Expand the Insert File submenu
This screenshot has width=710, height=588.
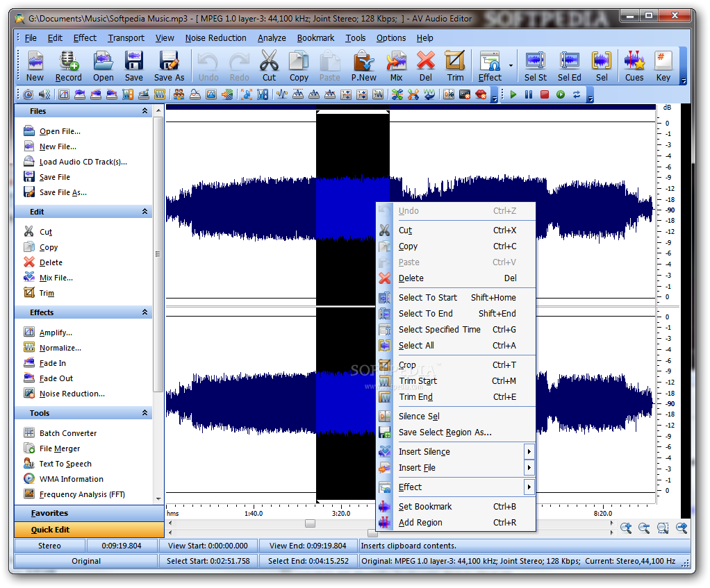(x=529, y=467)
